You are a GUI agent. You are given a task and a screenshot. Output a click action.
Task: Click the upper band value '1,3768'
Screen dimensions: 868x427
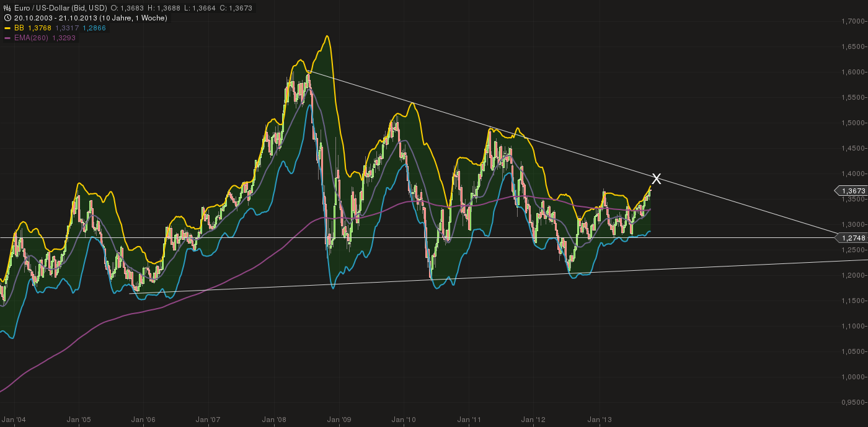coord(39,28)
